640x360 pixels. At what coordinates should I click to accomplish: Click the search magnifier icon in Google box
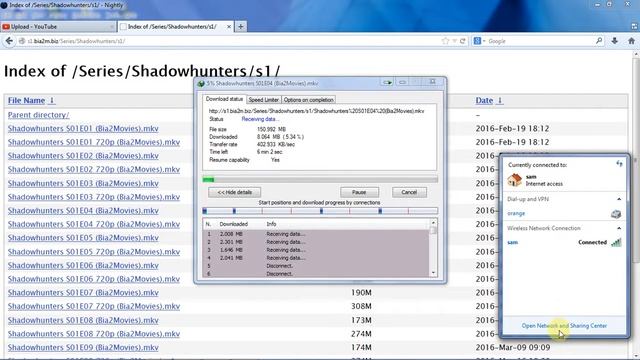point(599,41)
